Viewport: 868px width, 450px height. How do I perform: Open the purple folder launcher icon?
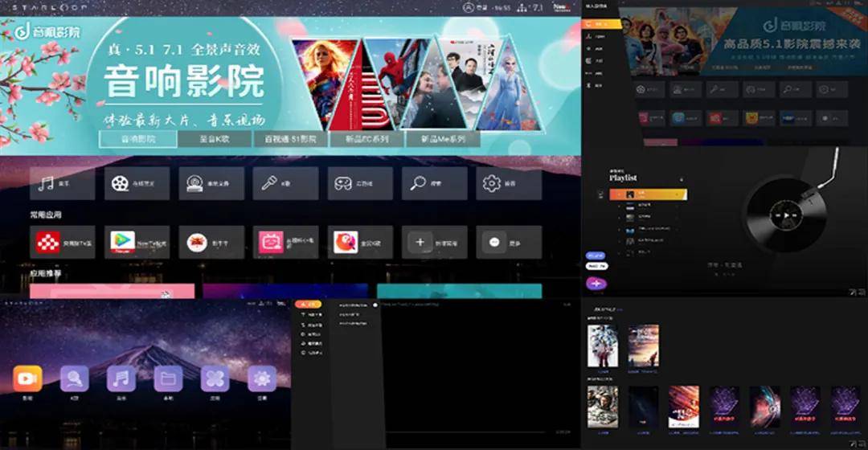pos(168,378)
